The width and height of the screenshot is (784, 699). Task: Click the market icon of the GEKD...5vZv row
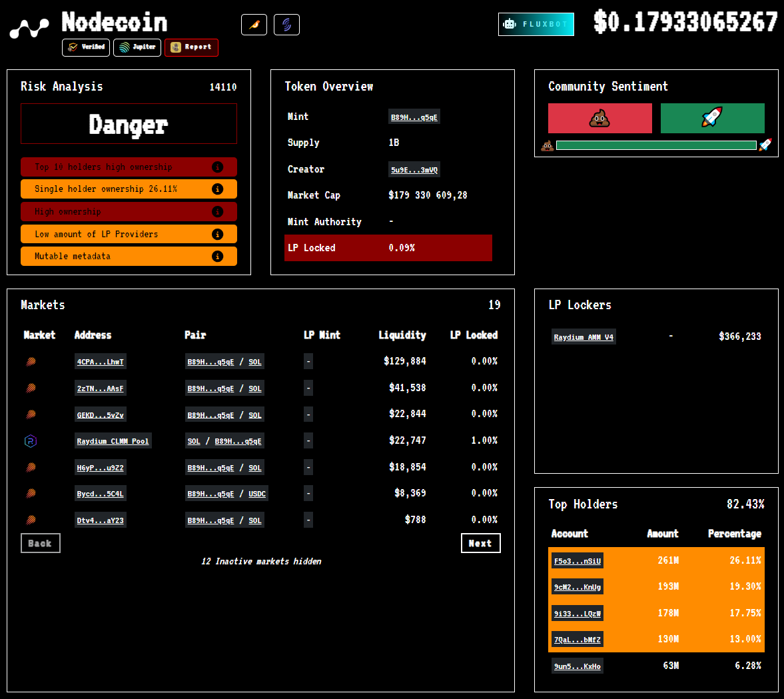point(31,414)
